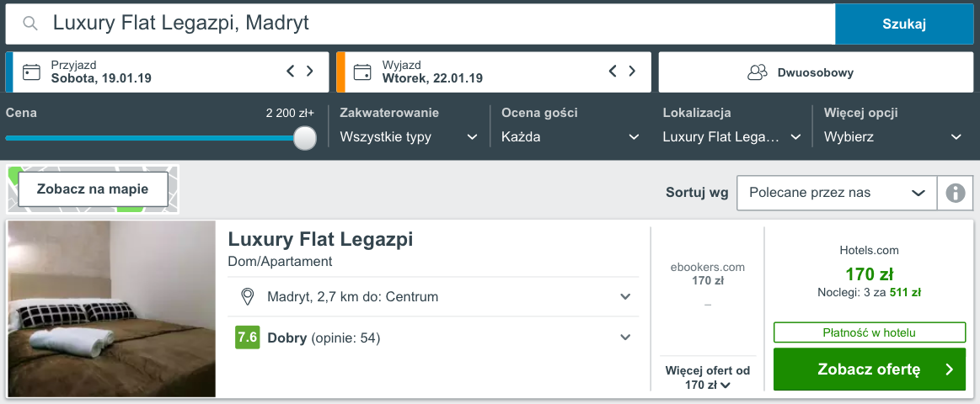This screenshot has width=980, height=404.
Task: Click the Luxury Flat Legazpi hotel title
Action: 320,239
